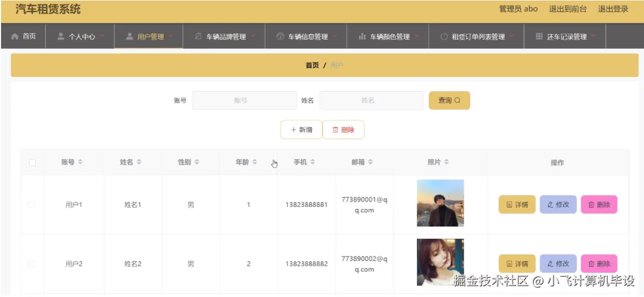Click the 姓名 search input field
644x297 pixels.
pos(372,101)
